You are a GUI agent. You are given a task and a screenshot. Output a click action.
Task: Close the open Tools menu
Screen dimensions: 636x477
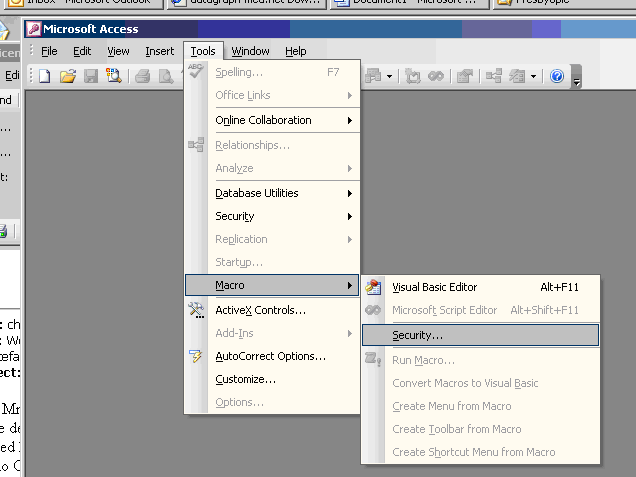(x=203, y=51)
